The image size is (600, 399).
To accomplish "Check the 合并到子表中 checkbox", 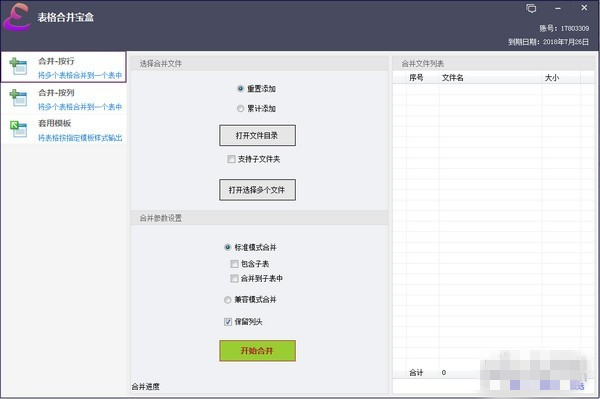I will pyautogui.click(x=234, y=278).
